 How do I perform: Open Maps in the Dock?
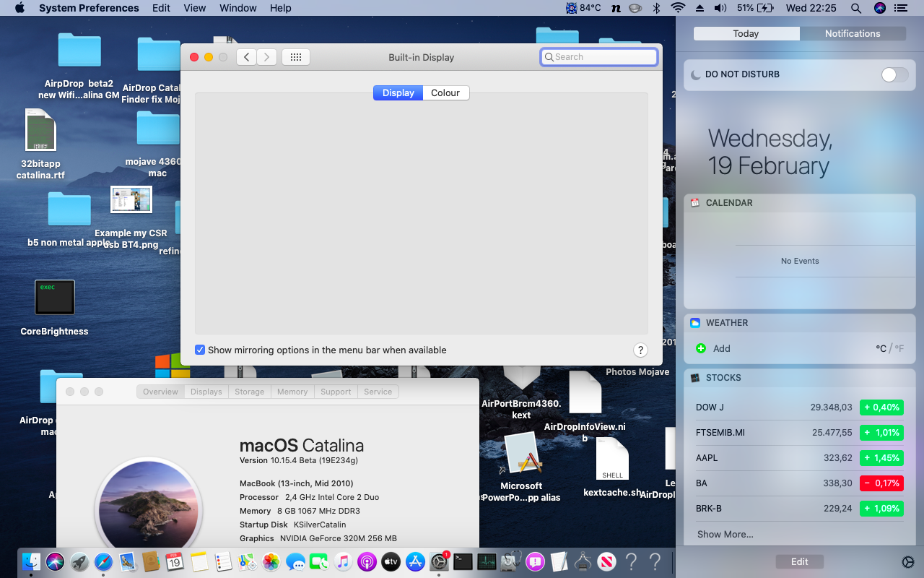(247, 561)
